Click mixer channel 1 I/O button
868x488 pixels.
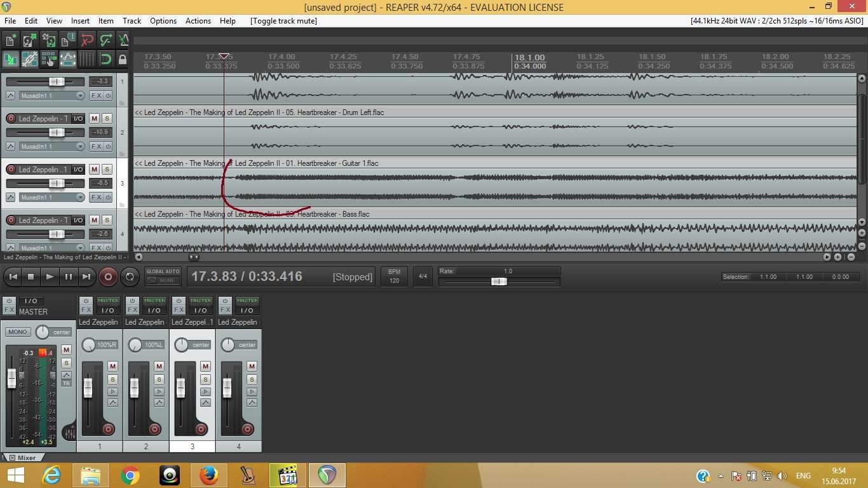click(x=108, y=310)
